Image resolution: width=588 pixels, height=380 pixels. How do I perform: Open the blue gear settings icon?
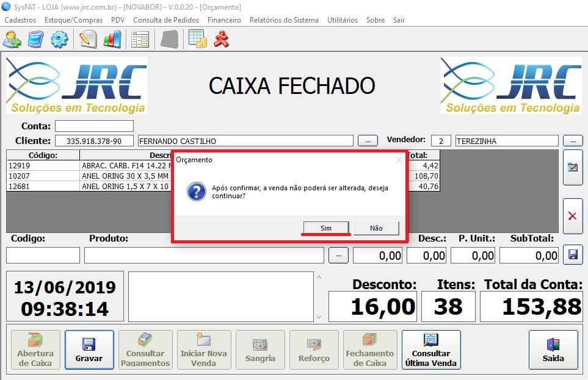[x=59, y=39]
